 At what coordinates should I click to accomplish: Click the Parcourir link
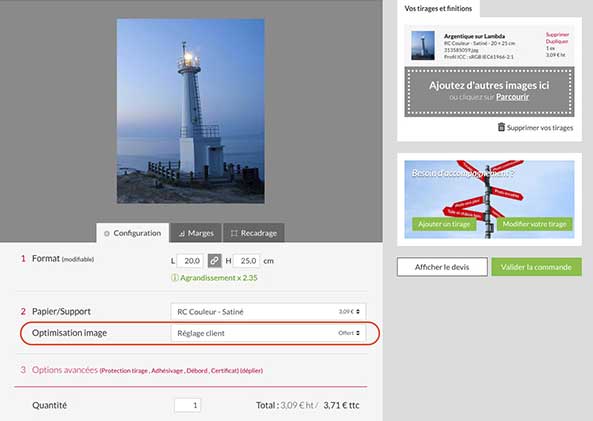tap(512, 97)
